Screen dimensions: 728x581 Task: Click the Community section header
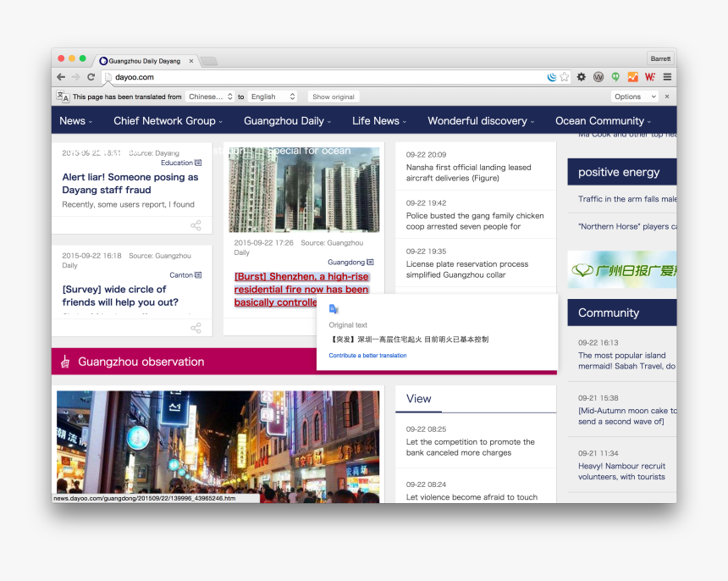(621, 313)
